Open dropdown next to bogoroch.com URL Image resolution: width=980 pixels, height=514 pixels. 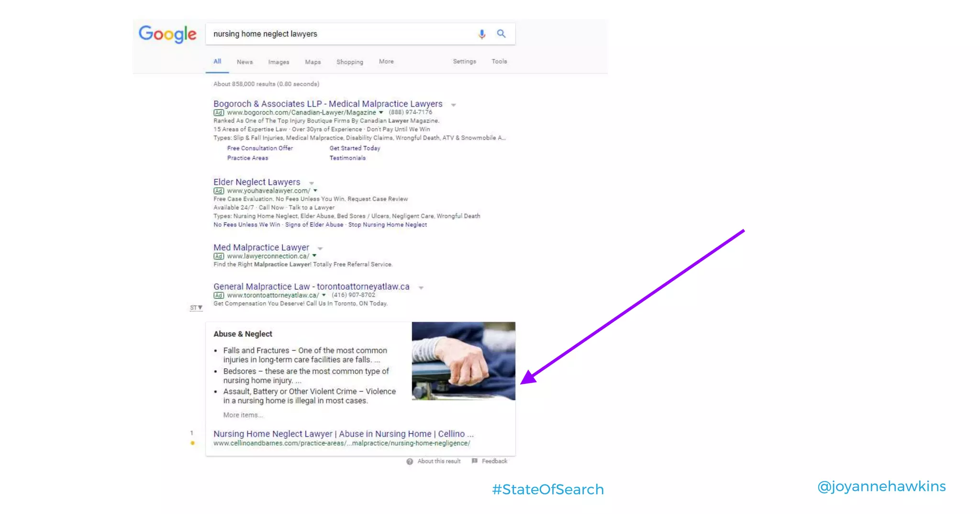click(381, 112)
